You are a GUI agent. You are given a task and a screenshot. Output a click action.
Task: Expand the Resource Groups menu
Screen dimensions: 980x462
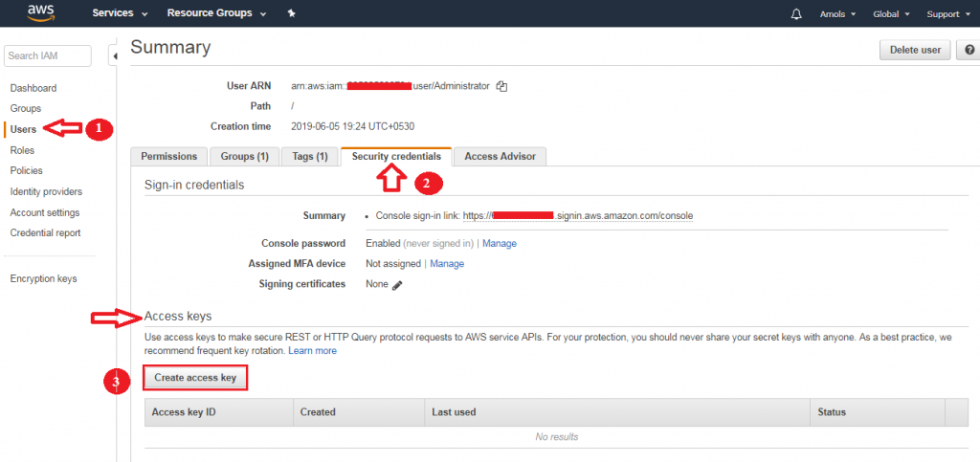216,13
